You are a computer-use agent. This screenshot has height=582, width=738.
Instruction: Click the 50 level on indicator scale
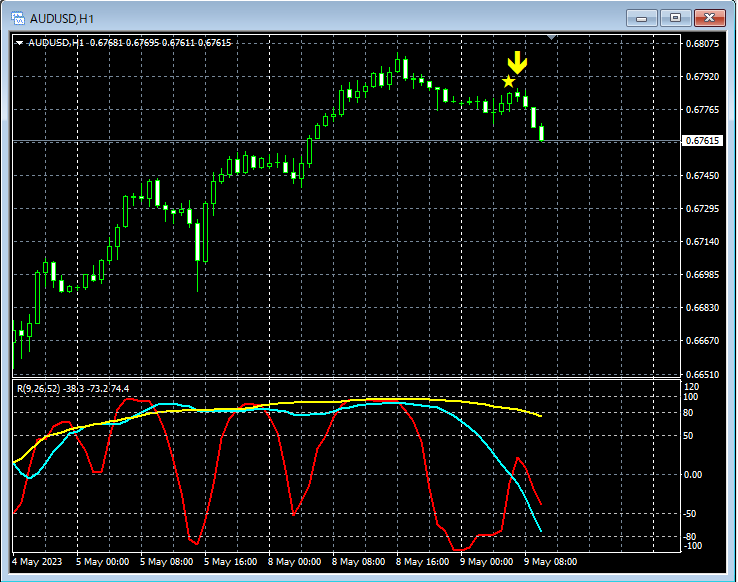[688, 436]
